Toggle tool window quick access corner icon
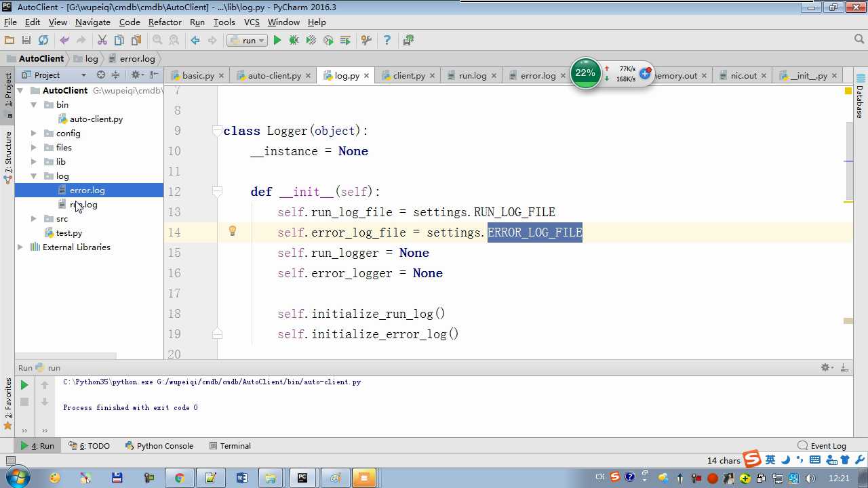The height and width of the screenshot is (488, 868). click(x=9, y=461)
